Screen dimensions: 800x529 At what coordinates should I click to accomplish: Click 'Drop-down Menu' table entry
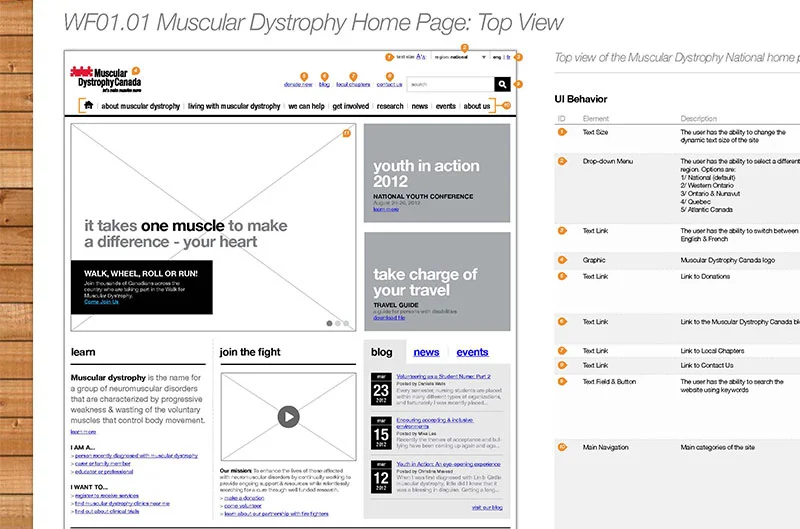coord(608,161)
